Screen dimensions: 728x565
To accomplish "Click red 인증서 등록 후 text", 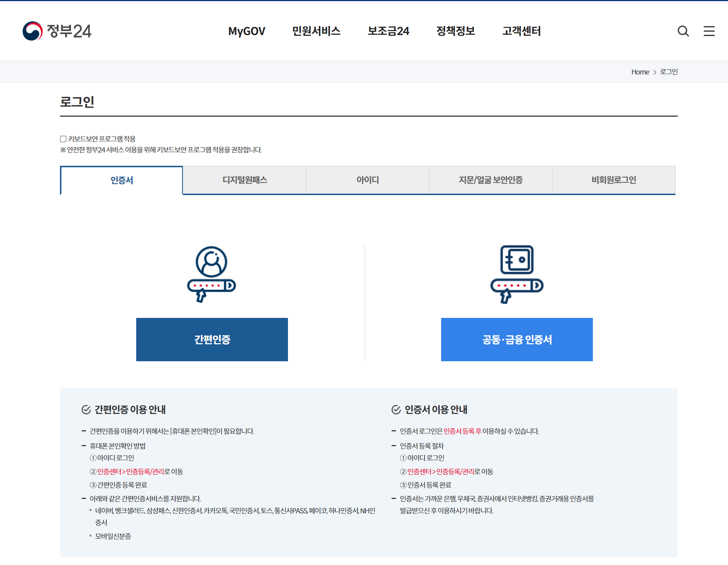I will (x=462, y=431).
